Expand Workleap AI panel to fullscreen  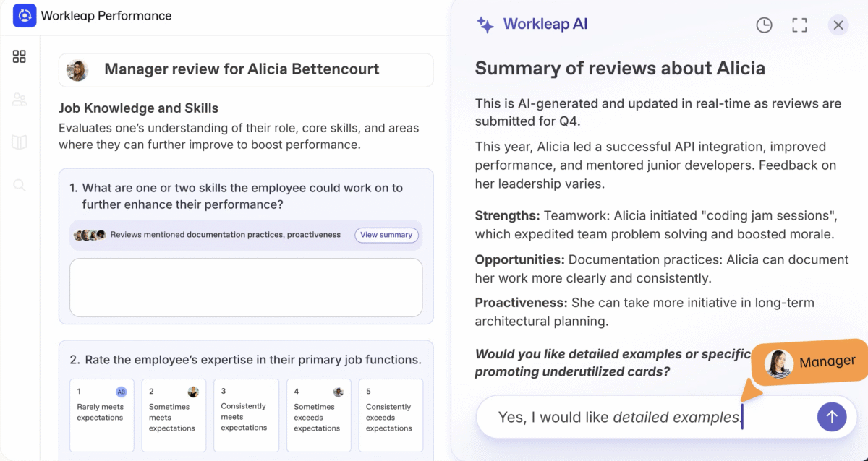(799, 25)
